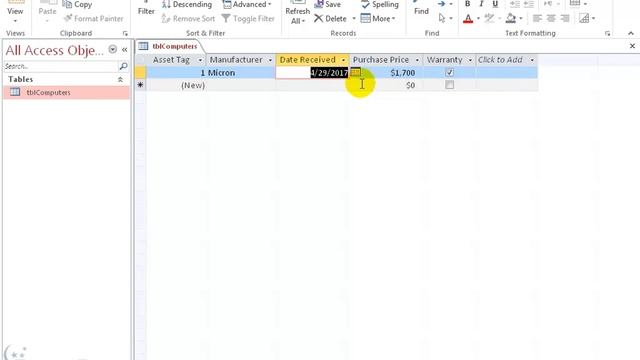This screenshot has height=360, width=640.
Task: Open Clipboard dialog launcher
Action: pos(125,33)
